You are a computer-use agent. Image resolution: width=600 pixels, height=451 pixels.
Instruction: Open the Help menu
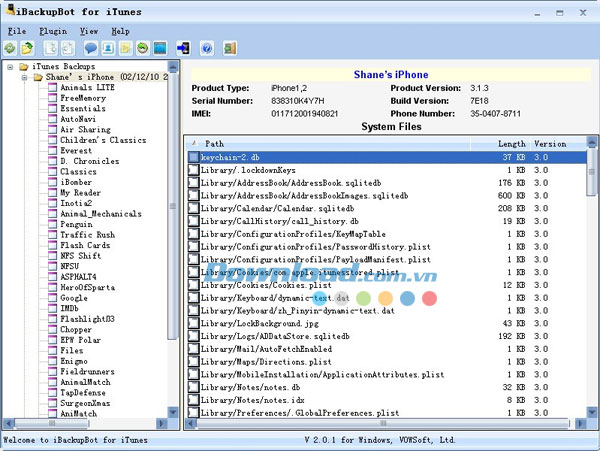[120, 31]
